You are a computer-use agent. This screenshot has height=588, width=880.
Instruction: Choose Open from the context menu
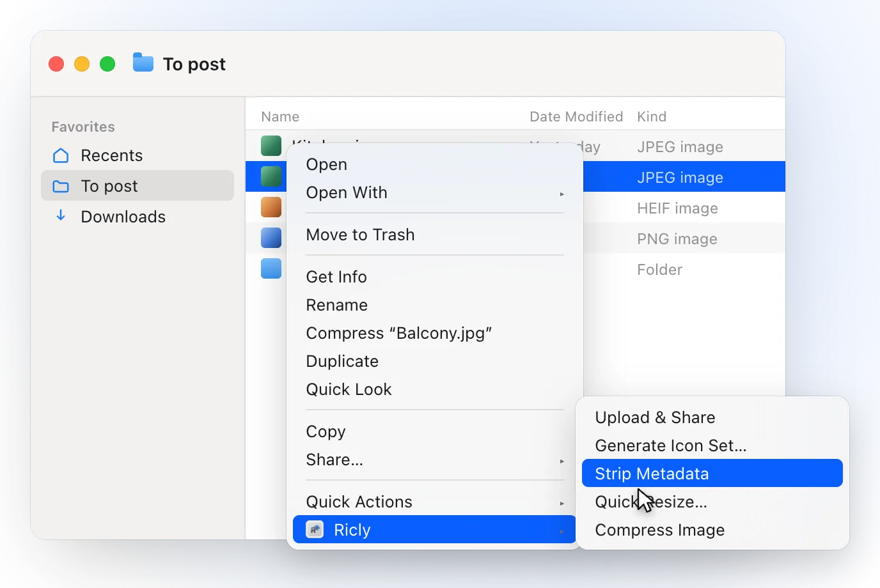pos(435,164)
